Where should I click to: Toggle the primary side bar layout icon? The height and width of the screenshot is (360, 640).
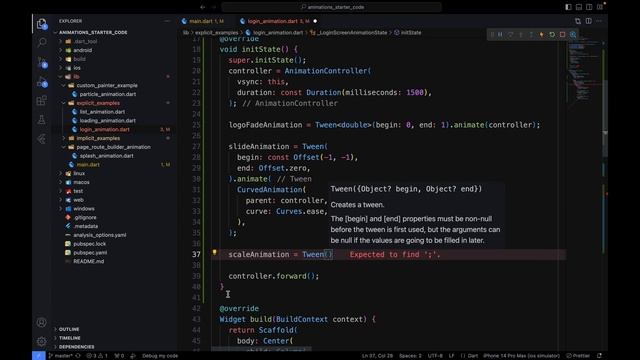pos(568,7)
